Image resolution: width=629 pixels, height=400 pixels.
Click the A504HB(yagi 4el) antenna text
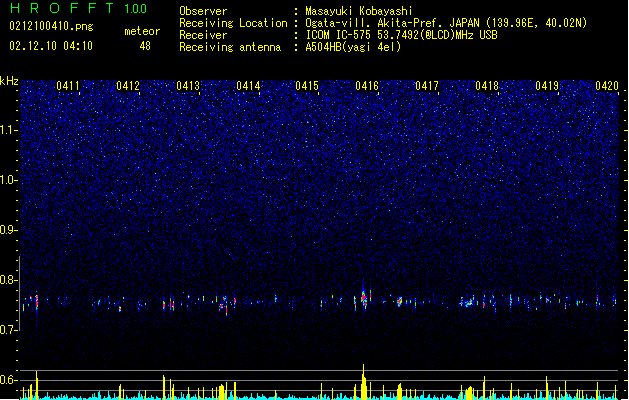pos(353,47)
